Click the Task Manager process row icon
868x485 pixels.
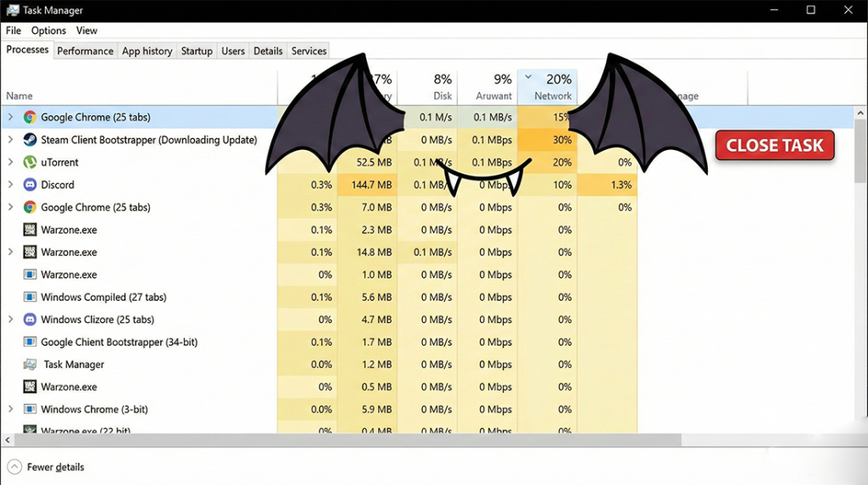pos(30,365)
